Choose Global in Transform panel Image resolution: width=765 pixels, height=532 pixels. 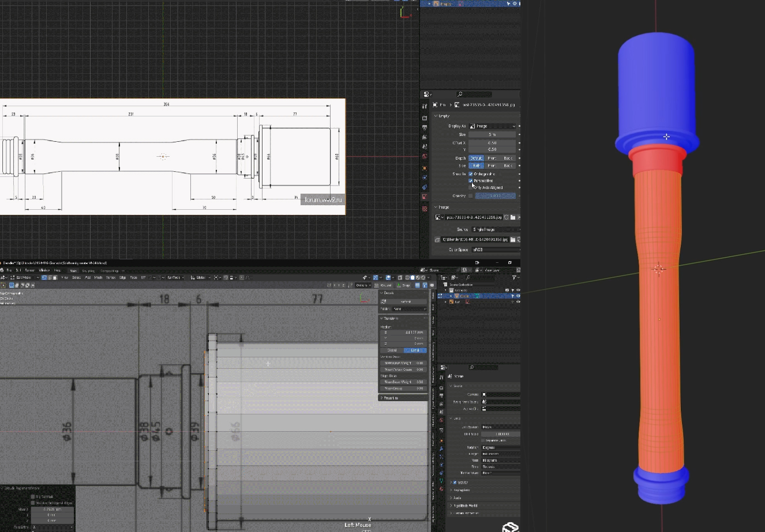392,350
